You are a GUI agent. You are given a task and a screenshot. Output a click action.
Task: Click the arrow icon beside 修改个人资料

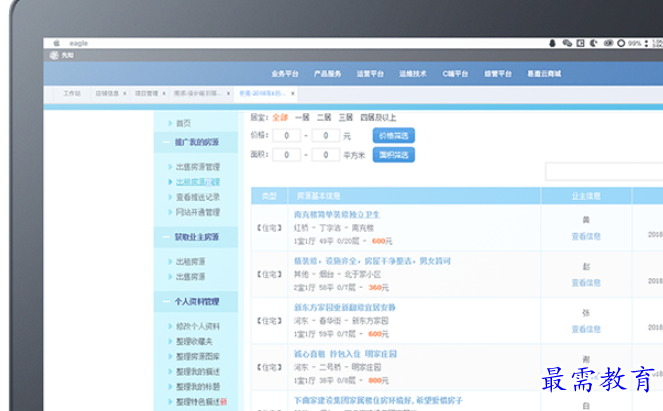[170, 326]
